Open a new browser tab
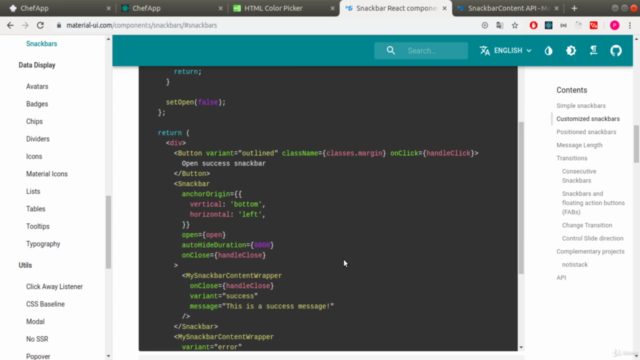This screenshot has height=360, width=640. click(x=574, y=8)
